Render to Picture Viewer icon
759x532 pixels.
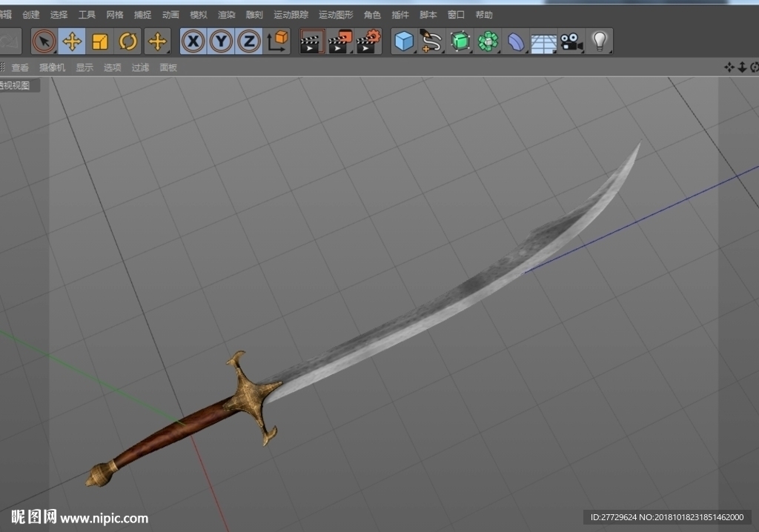(x=340, y=41)
